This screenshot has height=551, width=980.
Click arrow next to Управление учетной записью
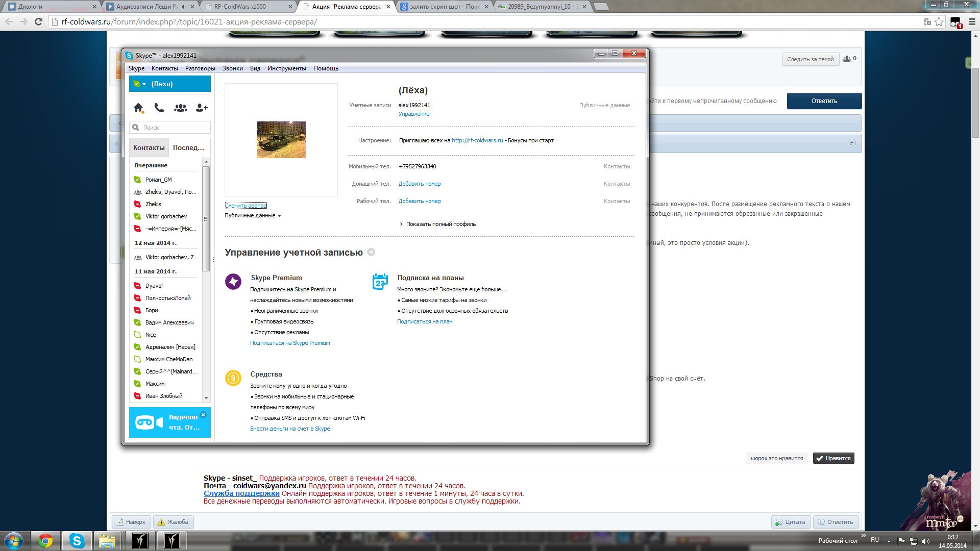pyautogui.click(x=371, y=252)
